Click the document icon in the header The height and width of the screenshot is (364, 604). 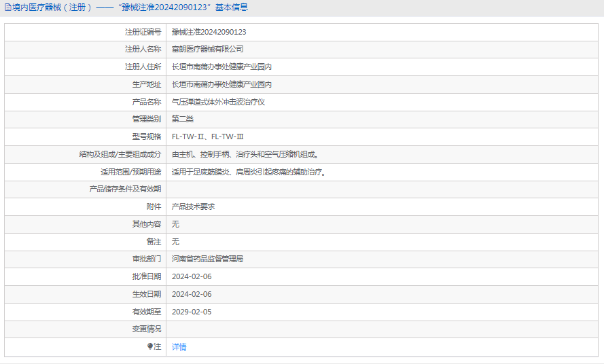pyautogui.click(x=7, y=7)
